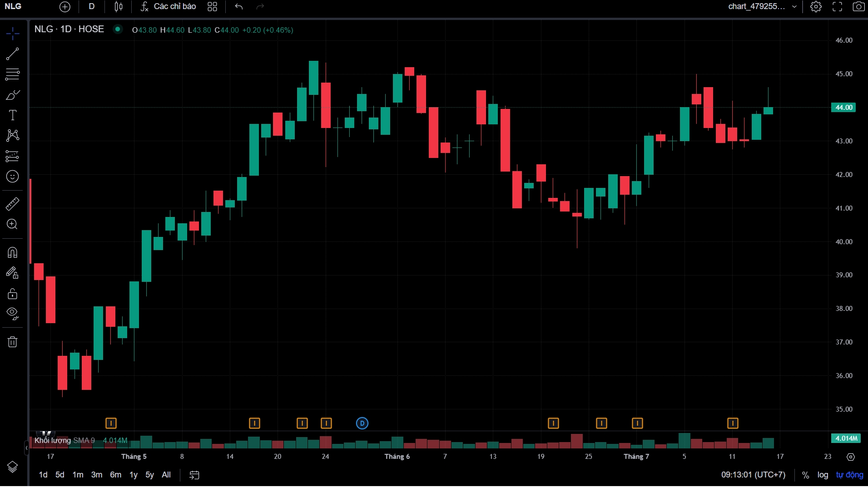Click the add symbol plus icon
This screenshot has width=868, height=487.
pos(65,7)
